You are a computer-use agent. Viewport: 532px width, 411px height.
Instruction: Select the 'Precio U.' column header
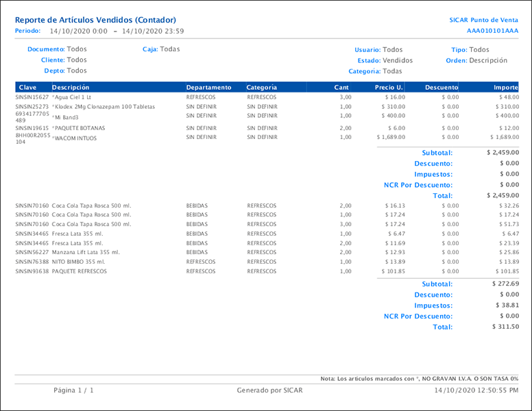389,88
